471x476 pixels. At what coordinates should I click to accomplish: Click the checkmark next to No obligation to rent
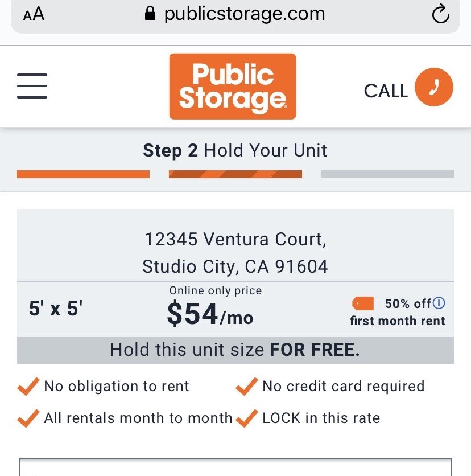click(x=28, y=386)
